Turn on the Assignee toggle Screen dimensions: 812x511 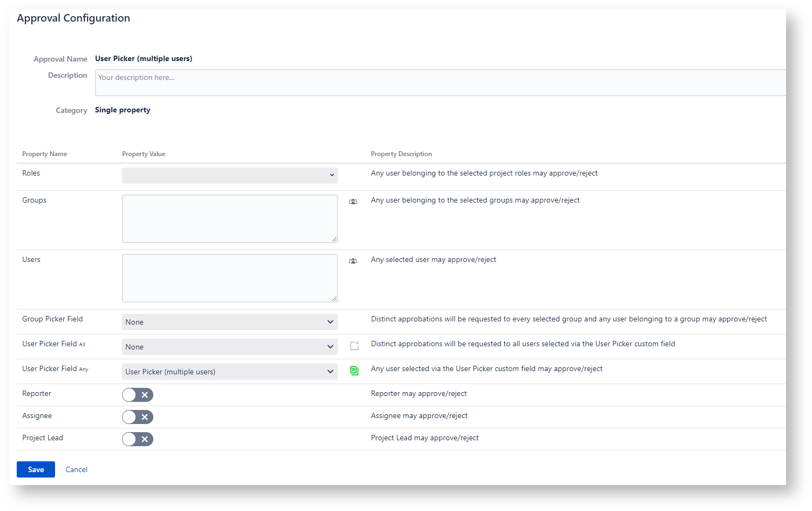[138, 417]
